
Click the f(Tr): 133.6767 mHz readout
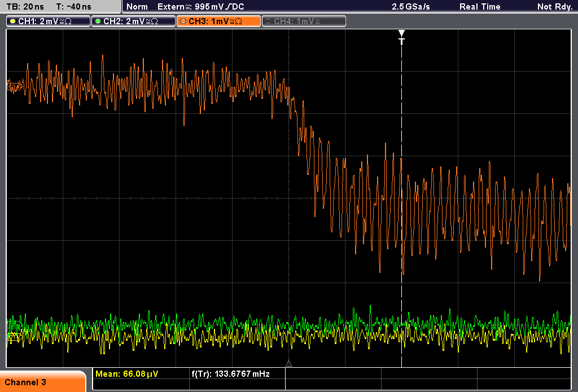click(231, 374)
